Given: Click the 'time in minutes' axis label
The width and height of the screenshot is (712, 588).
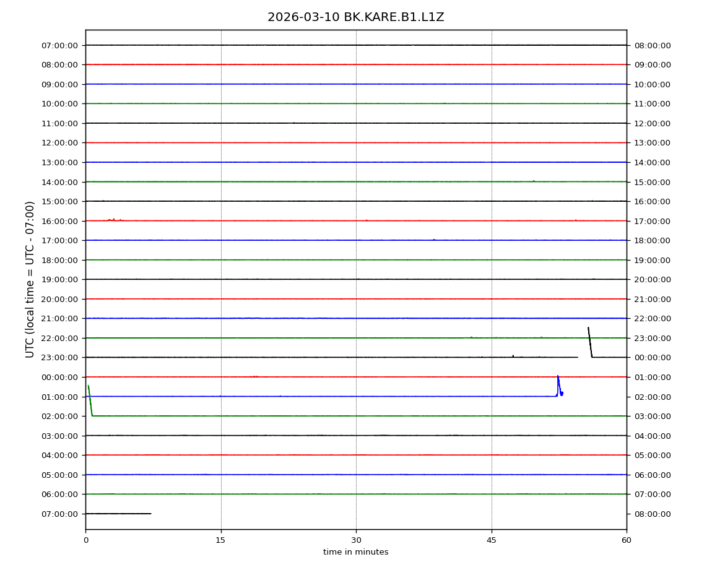Looking at the screenshot, I should pos(355,552).
